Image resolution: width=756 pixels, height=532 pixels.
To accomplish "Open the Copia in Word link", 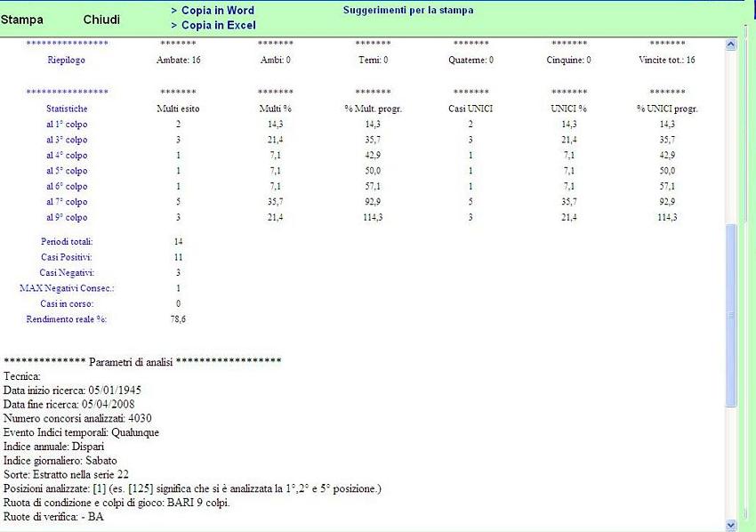I will (212, 11).
